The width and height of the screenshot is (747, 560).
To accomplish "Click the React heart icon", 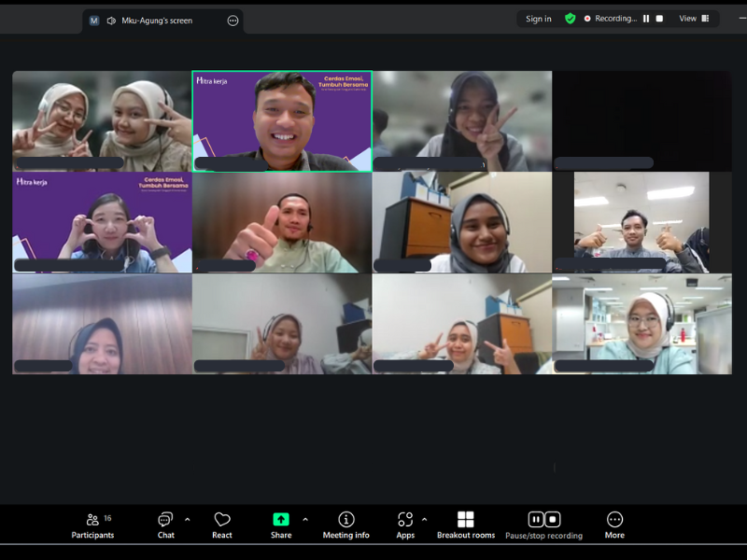I will 221,525.
